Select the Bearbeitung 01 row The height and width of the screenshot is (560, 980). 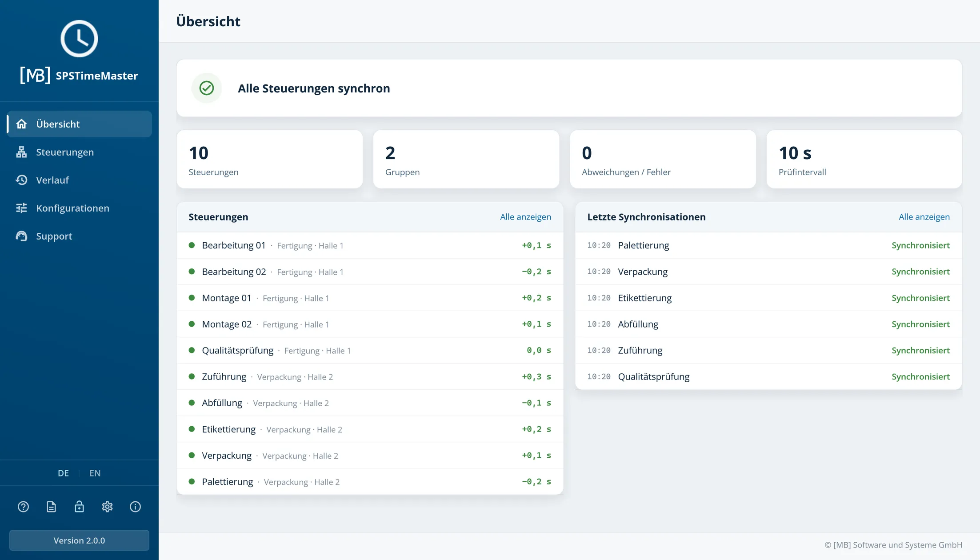pyautogui.click(x=370, y=245)
